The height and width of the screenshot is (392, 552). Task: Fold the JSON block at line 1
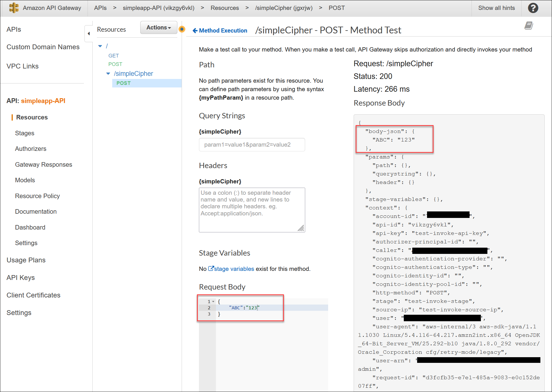click(213, 301)
